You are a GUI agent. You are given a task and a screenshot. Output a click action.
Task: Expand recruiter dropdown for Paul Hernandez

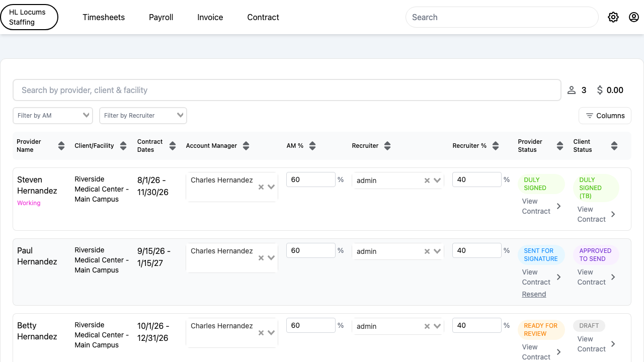437,251
